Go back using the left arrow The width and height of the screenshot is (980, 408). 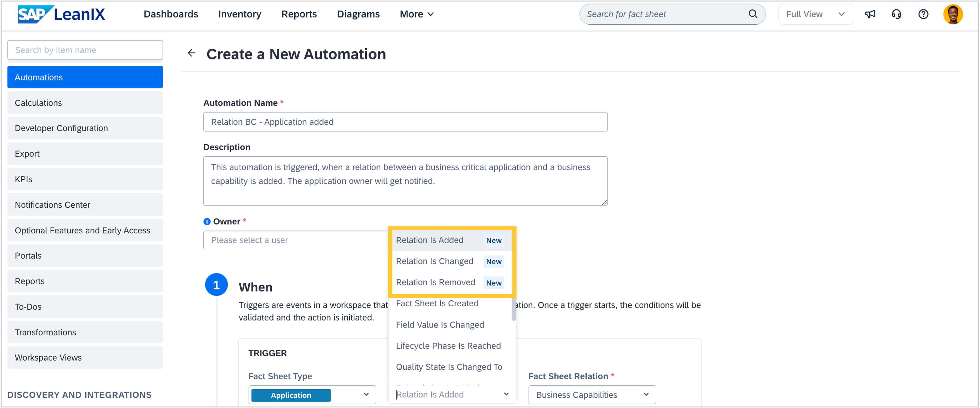(191, 53)
